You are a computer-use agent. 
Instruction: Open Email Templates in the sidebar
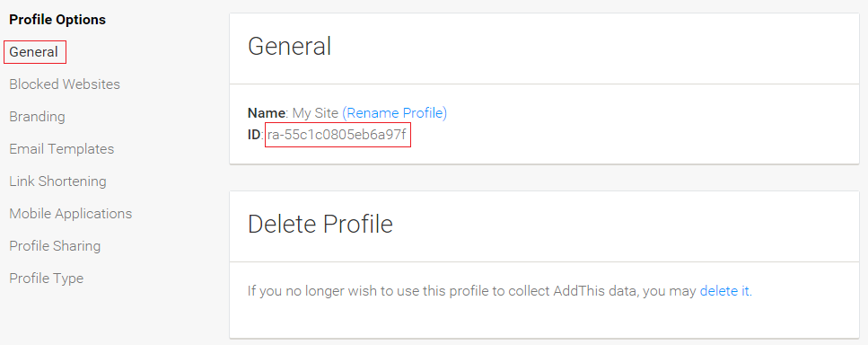coord(61,149)
